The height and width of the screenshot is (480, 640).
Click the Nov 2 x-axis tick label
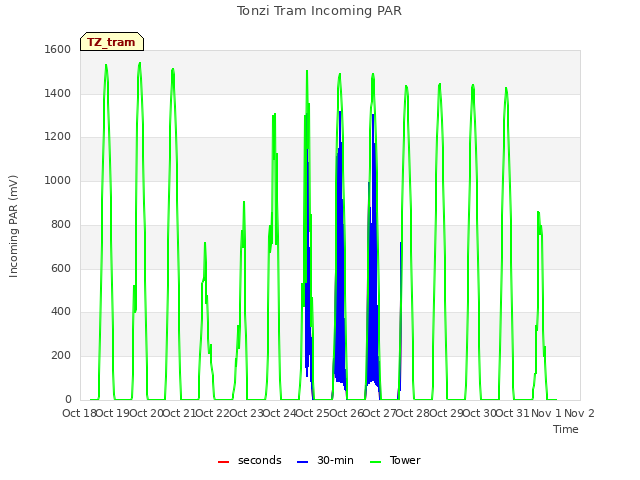579,413
